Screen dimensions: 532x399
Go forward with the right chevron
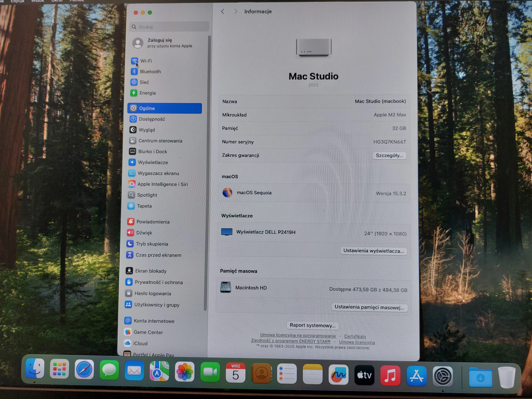(236, 12)
